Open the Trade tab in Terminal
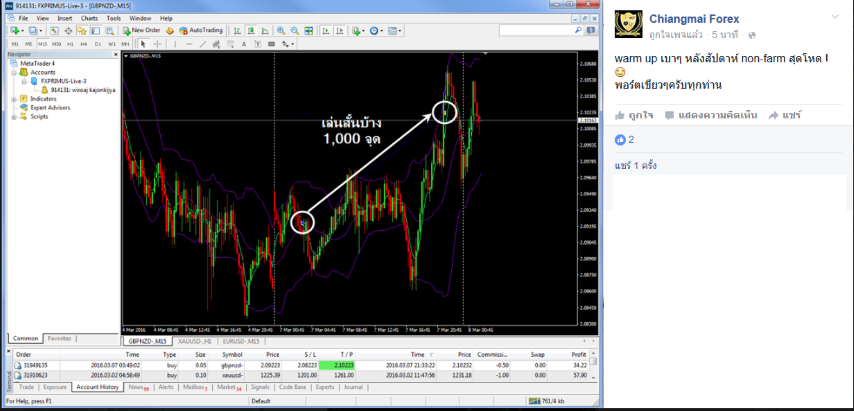Image resolution: width=854 pixels, height=411 pixels. [26, 387]
